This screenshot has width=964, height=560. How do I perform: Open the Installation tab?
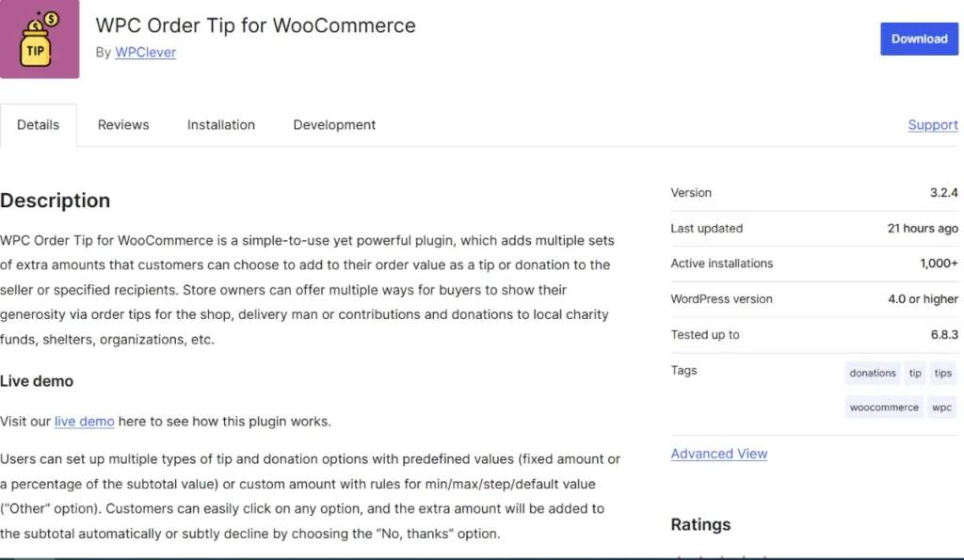(220, 124)
